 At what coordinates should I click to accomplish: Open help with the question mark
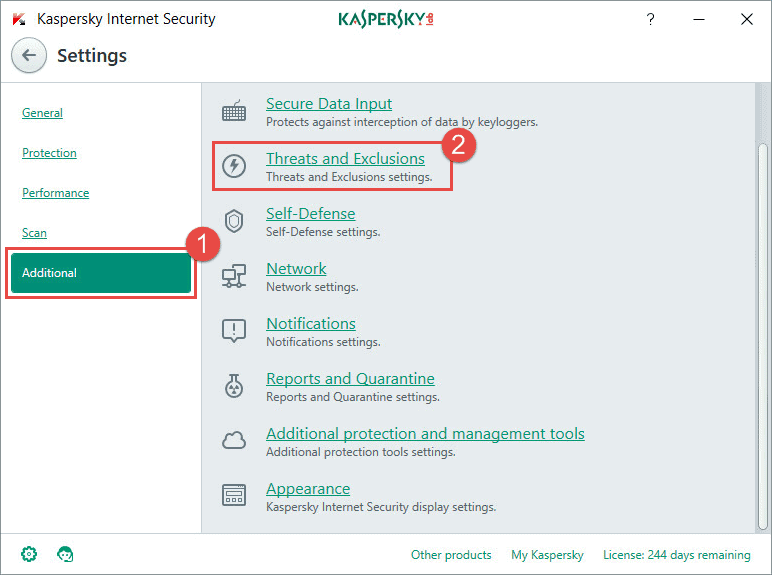[651, 19]
